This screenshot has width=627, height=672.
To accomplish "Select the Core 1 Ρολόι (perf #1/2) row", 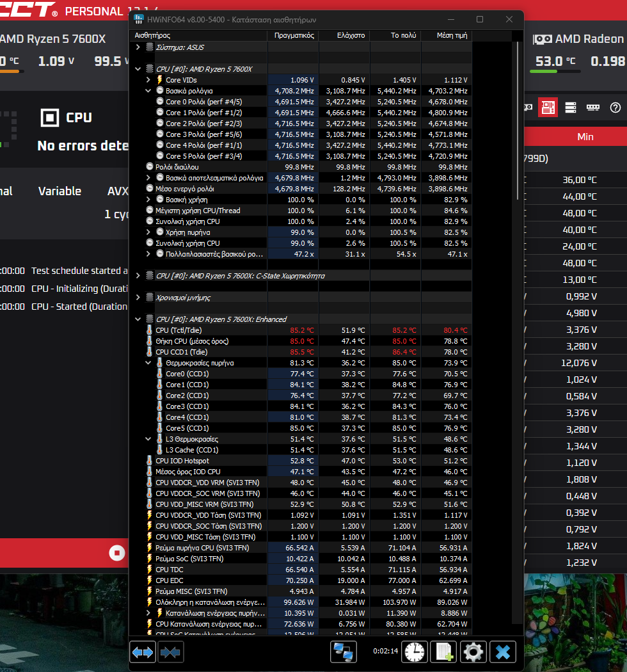I will pyautogui.click(x=301, y=112).
